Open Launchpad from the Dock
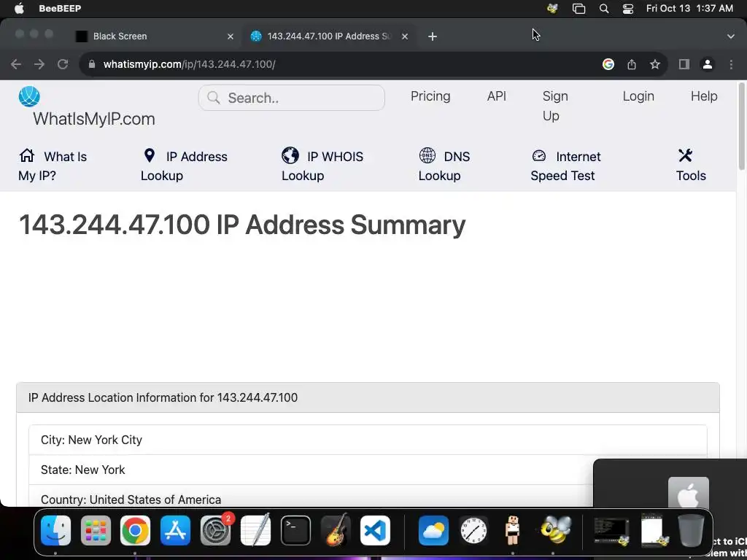747x560 pixels. [x=96, y=530]
